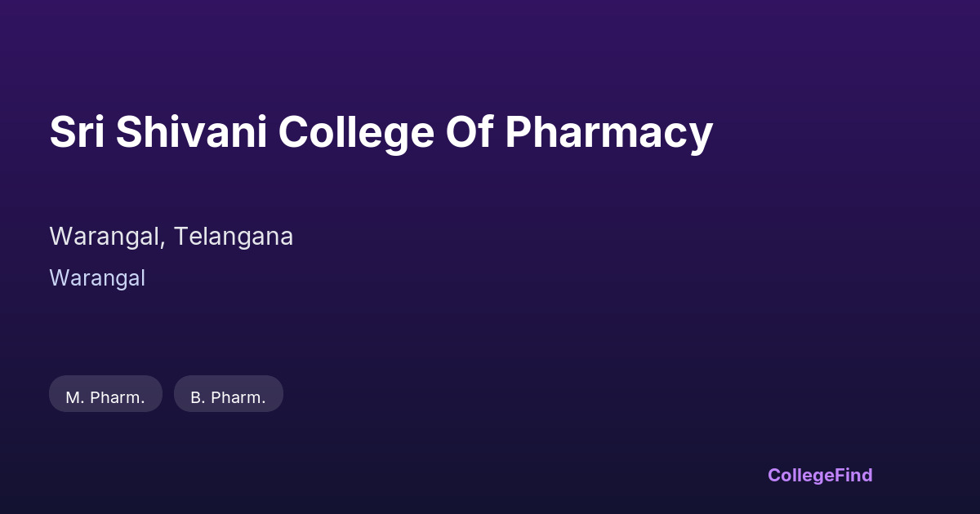Click the Pharm. text in B. Pharm. tag
Screen dimensions: 980x514
click(238, 397)
